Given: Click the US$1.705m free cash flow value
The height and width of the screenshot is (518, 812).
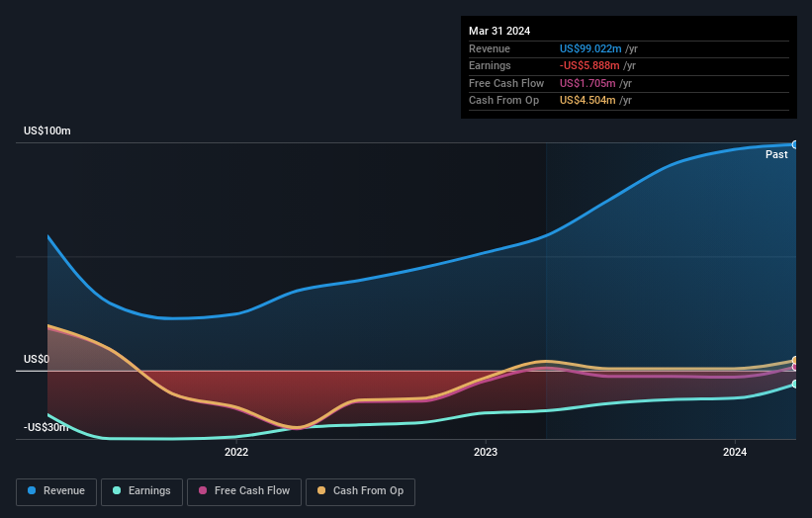Looking at the screenshot, I should (x=587, y=83).
